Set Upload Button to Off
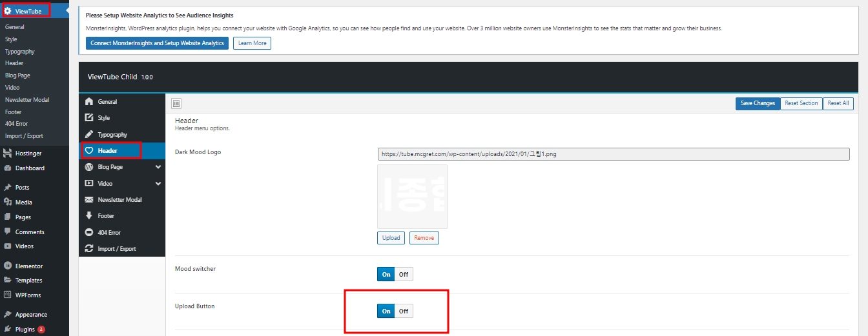Image resolution: width=868 pixels, height=336 pixels. [404, 311]
